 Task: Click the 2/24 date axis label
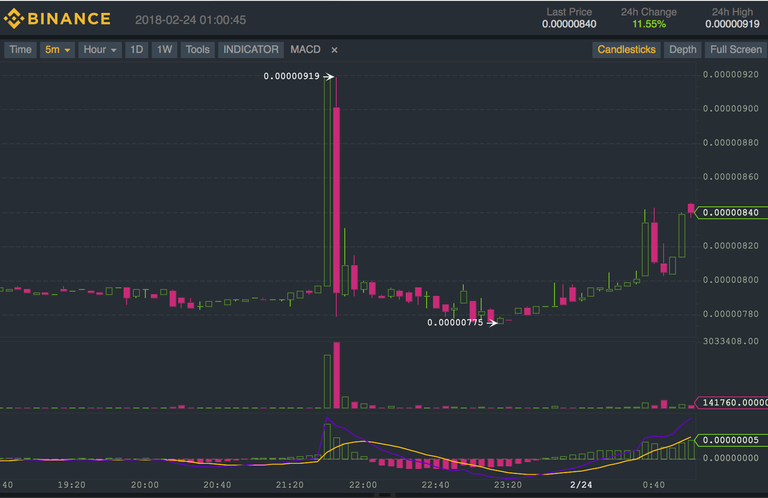pyautogui.click(x=581, y=485)
